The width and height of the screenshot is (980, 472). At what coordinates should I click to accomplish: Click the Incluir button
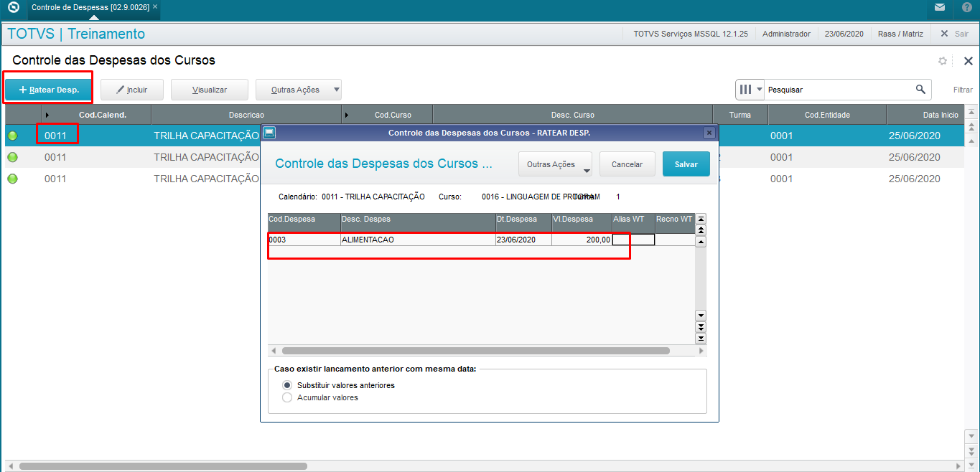pos(132,90)
